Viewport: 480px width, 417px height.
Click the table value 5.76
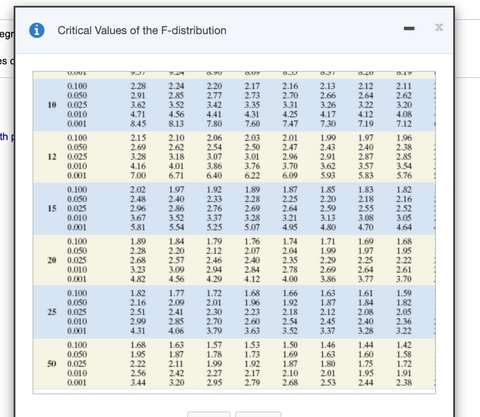pyautogui.click(x=404, y=175)
